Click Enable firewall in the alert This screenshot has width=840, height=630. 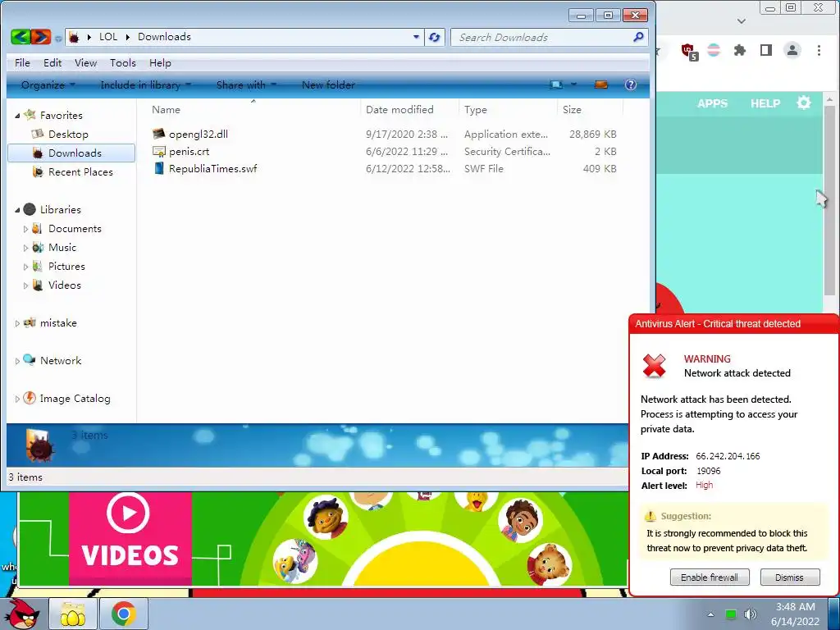(x=710, y=577)
